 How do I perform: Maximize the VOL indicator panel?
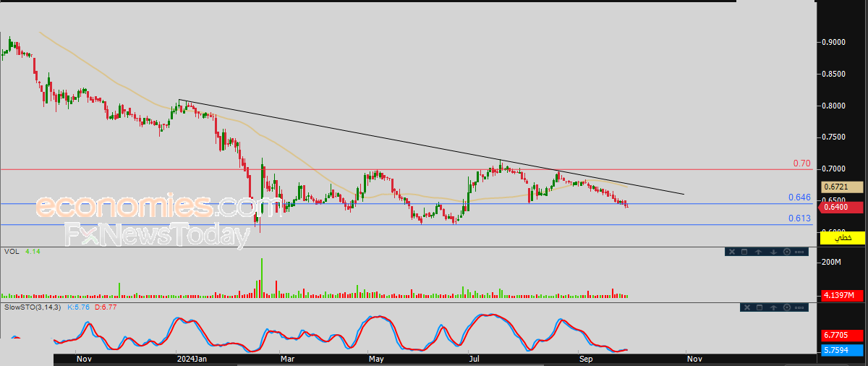(x=744, y=252)
